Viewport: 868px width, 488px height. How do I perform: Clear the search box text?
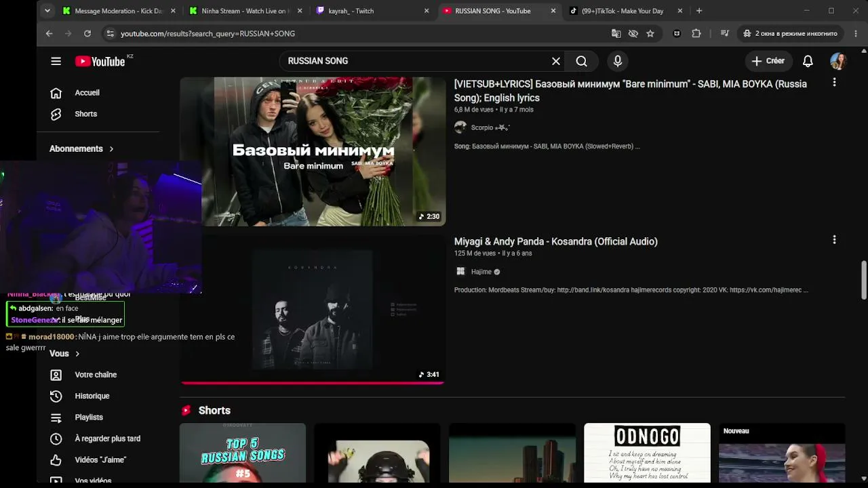tap(556, 61)
